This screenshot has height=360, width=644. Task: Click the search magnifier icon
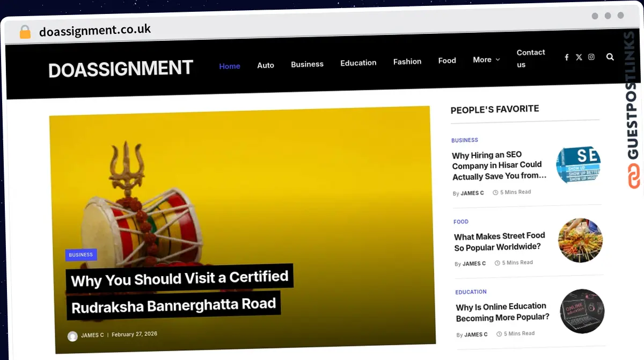click(610, 57)
